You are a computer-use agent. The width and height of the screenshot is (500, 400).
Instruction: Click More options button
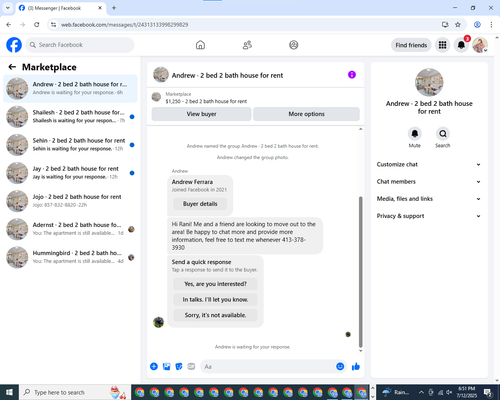click(x=306, y=114)
